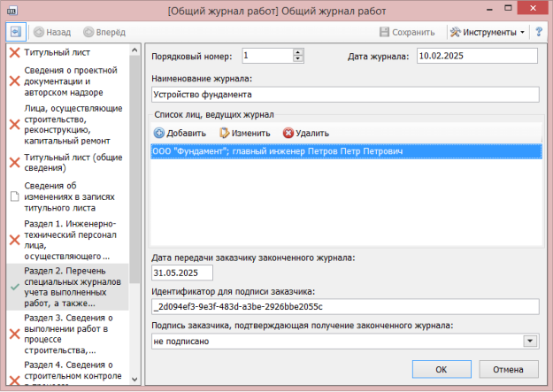
Task: Click the Отмена cancel button
Action: click(x=508, y=369)
